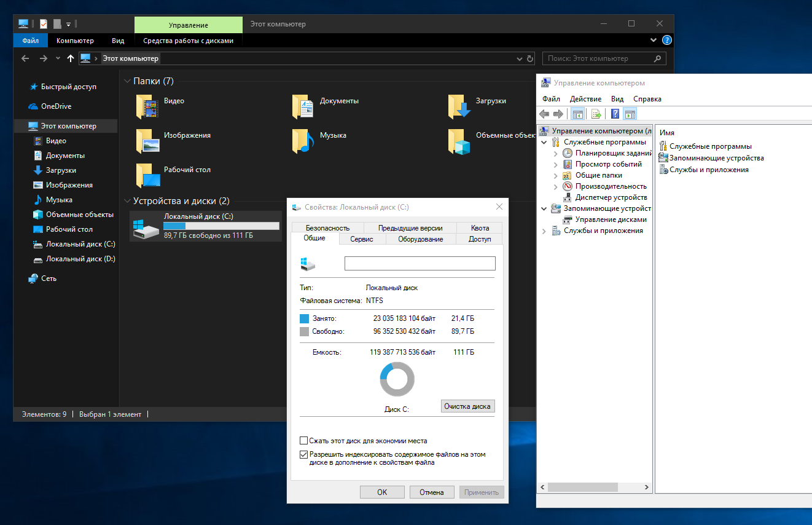Select Запоминающие устройства in the Имя list
812x525 pixels.
pos(716,158)
